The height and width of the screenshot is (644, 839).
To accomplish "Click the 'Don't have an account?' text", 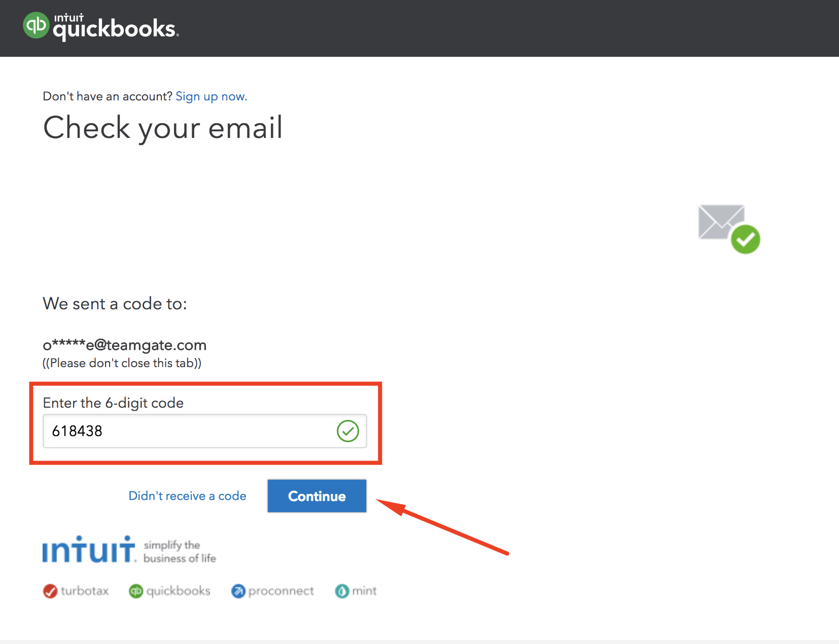I will click(x=108, y=96).
